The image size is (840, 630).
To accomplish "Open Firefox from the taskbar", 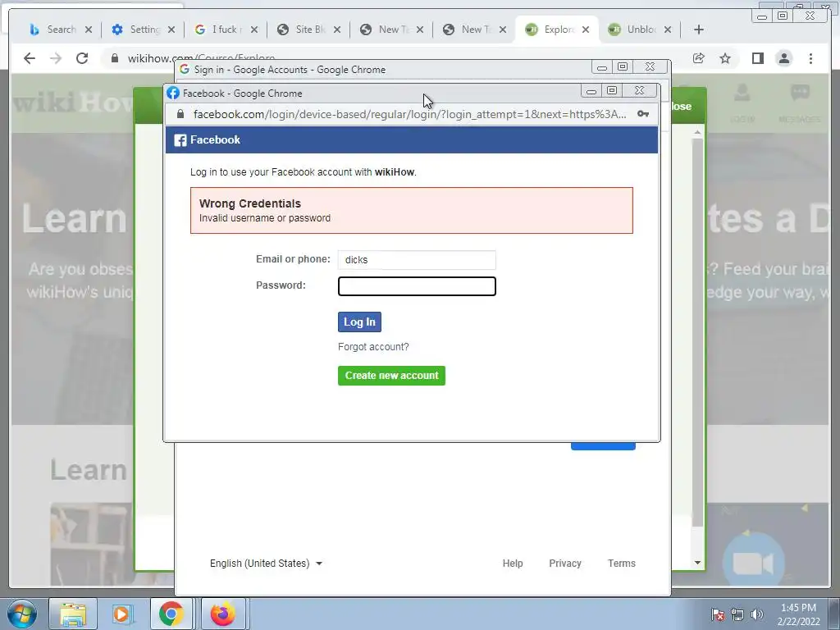I will click(x=222, y=614).
